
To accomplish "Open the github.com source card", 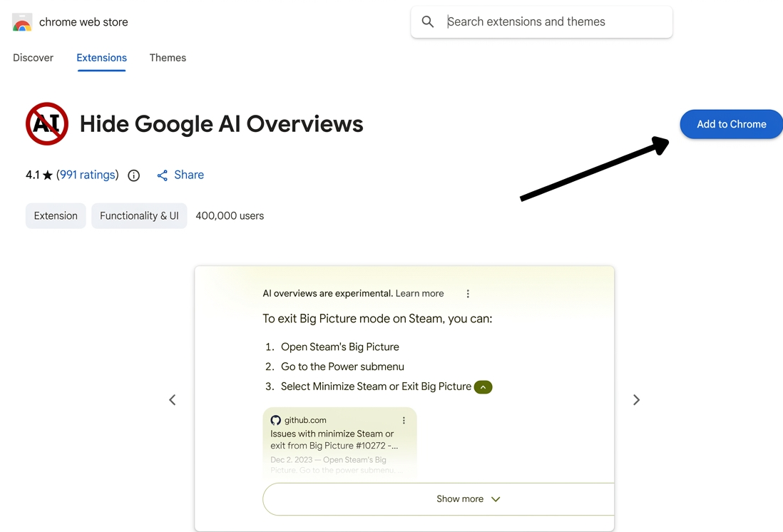I will tap(339, 442).
